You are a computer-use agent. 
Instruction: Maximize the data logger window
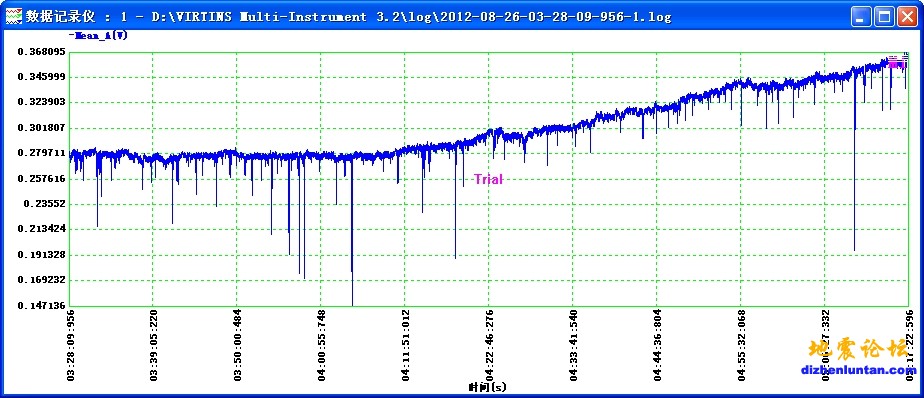tap(884, 17)
